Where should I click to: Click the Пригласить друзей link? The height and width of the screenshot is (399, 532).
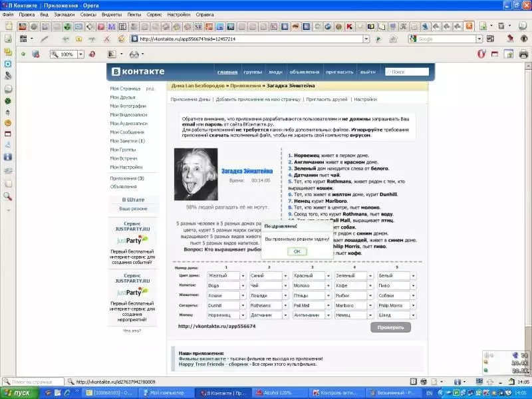tap(327, 99)
